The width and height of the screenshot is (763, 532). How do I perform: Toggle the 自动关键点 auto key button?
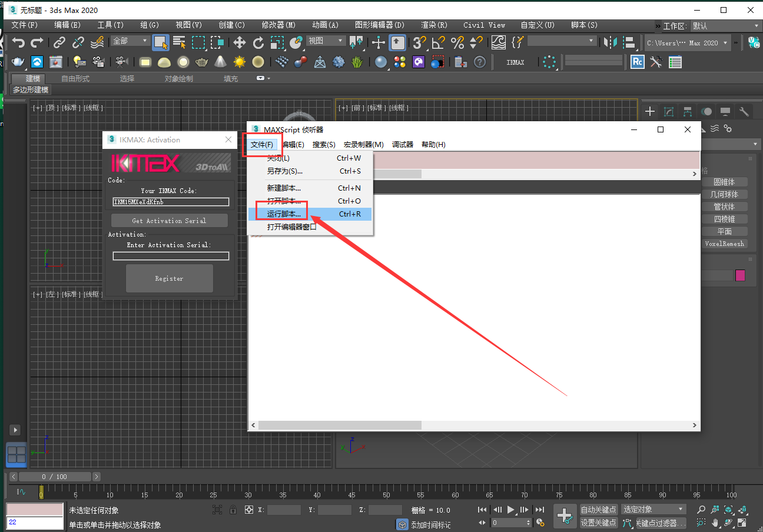[599, 510]
